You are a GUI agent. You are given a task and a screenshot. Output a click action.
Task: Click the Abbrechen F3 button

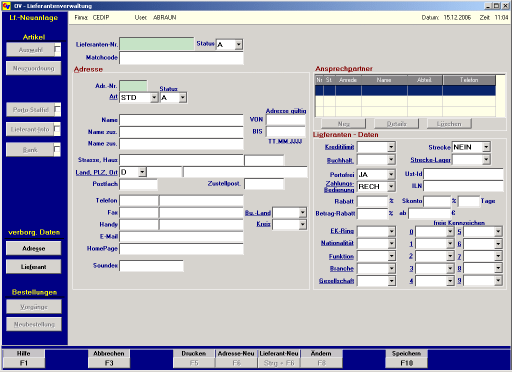tap(109, 358)
